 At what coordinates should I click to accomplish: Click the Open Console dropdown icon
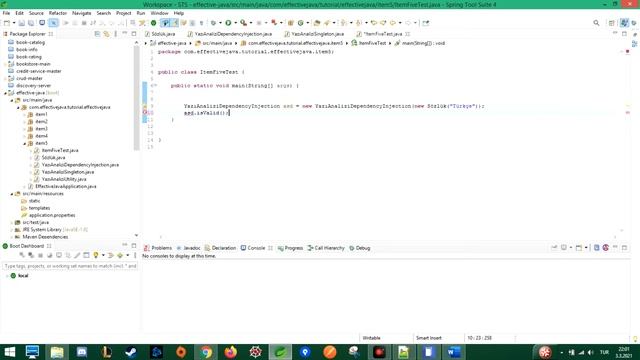[x=580, y=248]
